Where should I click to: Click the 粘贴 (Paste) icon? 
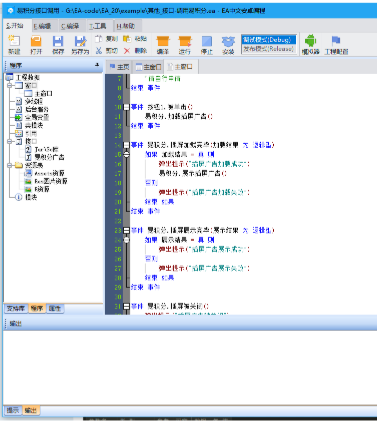pos(127,39)
